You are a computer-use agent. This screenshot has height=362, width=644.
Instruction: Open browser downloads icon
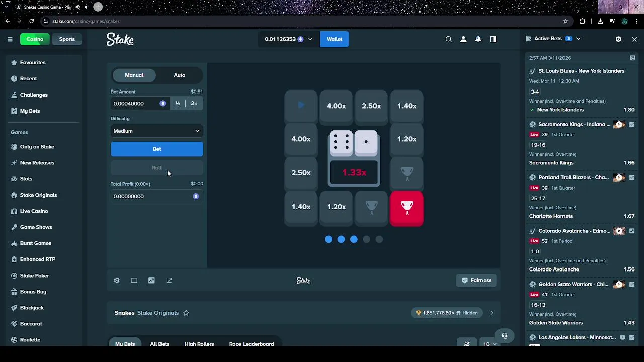pos(600,21)
